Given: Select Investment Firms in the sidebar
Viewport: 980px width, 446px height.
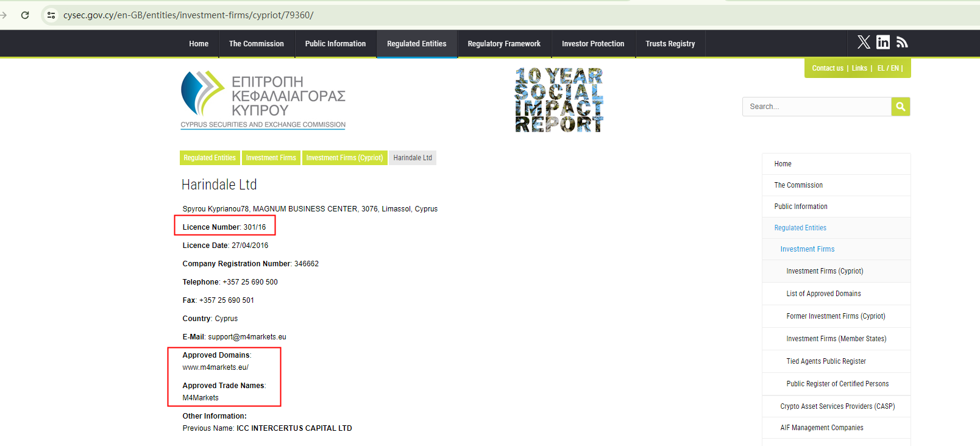Looking at the screenshot, I should click(836, 249).
